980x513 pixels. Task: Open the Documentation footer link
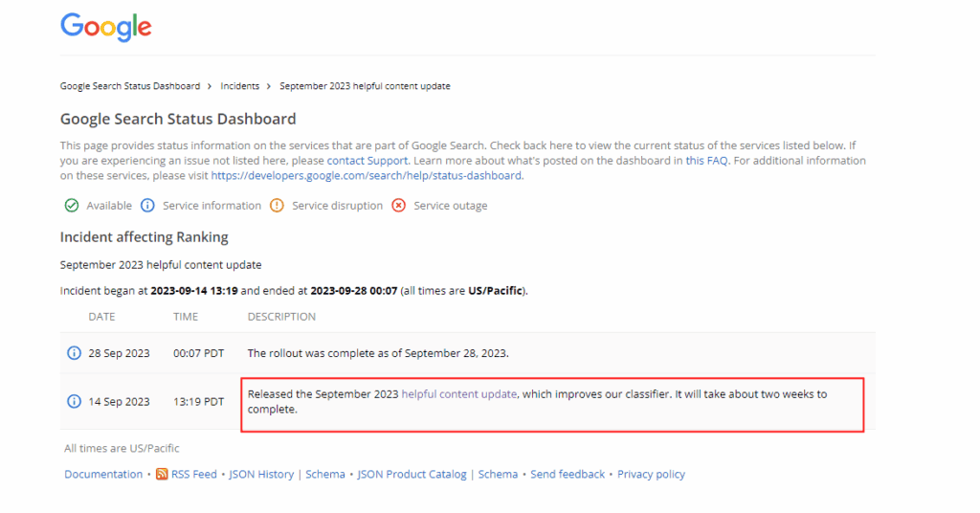coord(103,475)
